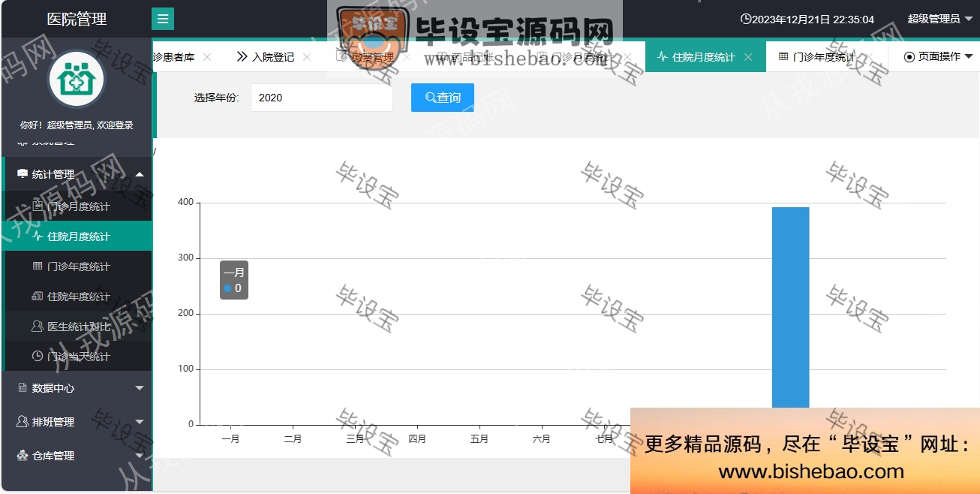Expand the 数据中心 menu arrow
The image size is (980, 494).
(140, 388)
